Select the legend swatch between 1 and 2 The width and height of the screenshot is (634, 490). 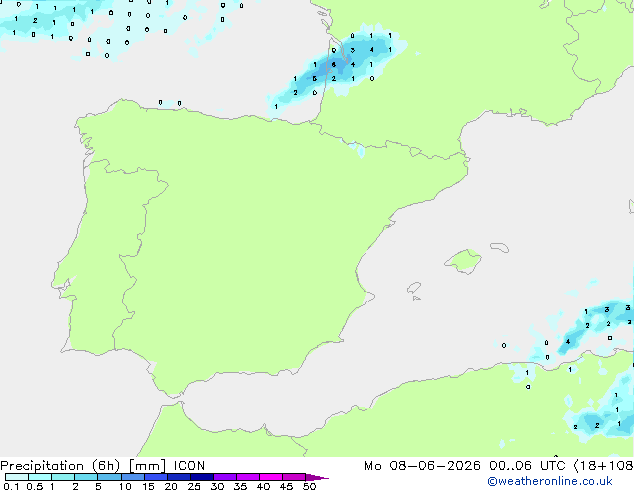tap(63, 477)
